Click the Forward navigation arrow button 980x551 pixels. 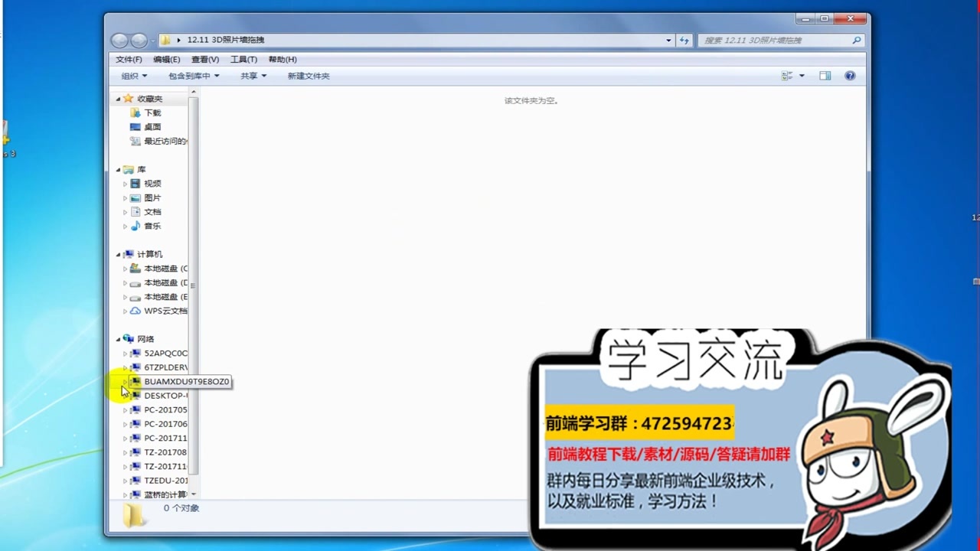(139, 41)
